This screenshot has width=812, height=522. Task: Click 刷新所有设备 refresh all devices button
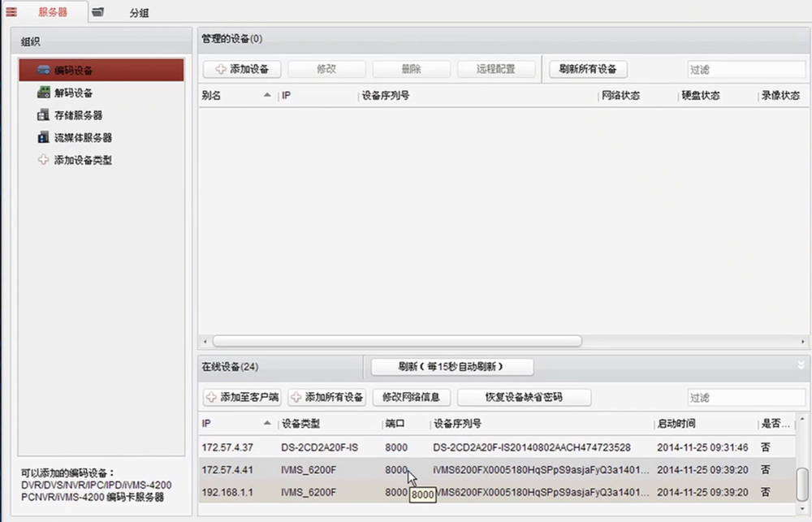pos(588,69)
